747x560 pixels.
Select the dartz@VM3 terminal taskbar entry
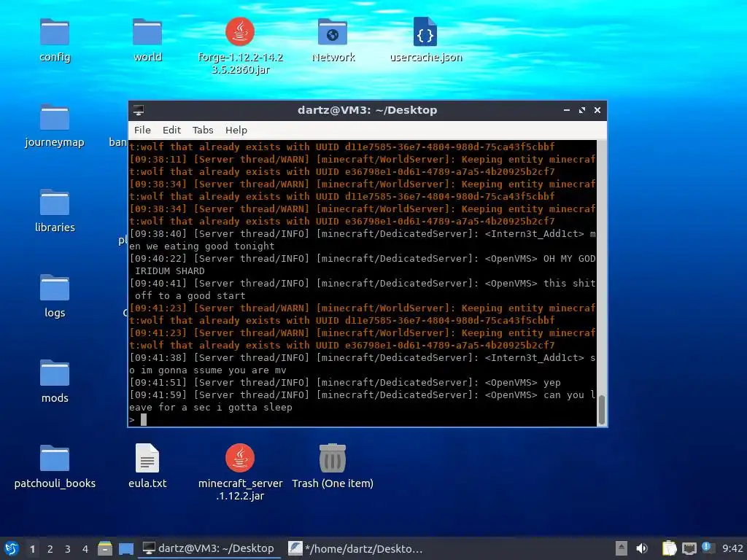tap(209, 548)
